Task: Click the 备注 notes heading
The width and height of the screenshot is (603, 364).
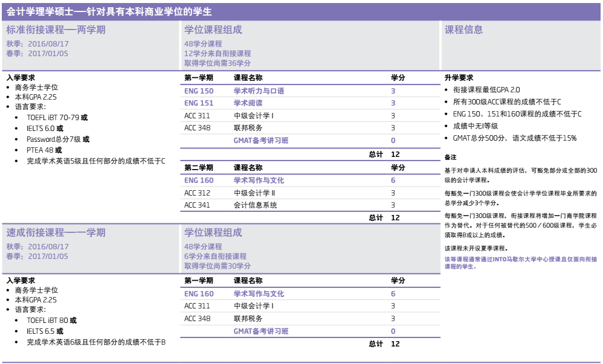Action: pos(450,158)
